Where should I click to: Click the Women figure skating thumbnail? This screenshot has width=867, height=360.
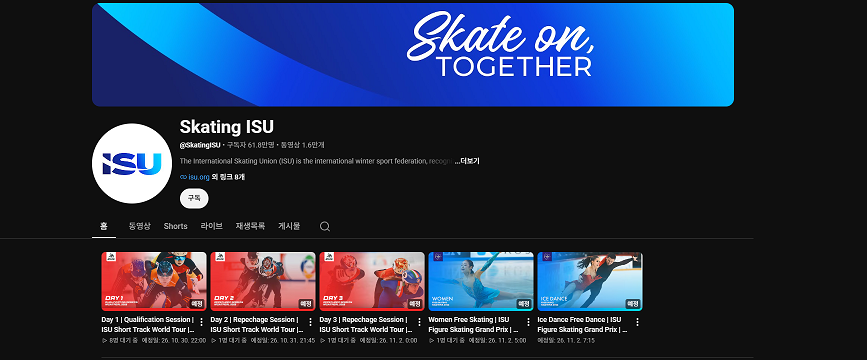click(480, 281)
